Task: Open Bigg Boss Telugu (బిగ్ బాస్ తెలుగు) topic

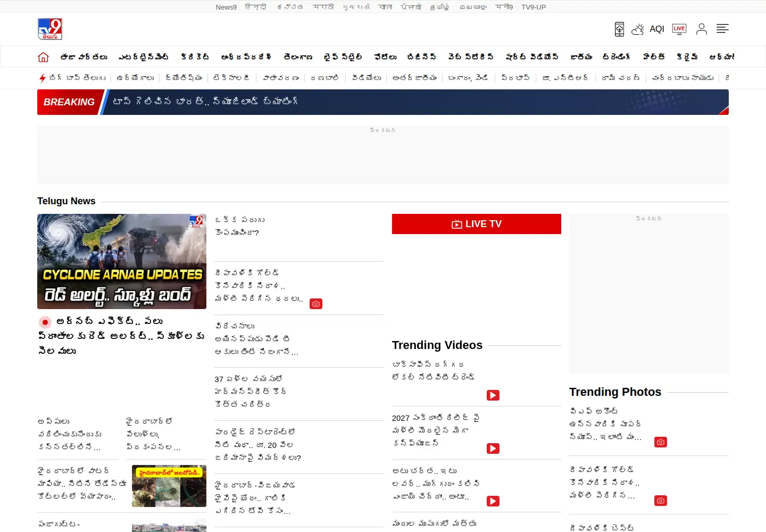Action: 78,78
